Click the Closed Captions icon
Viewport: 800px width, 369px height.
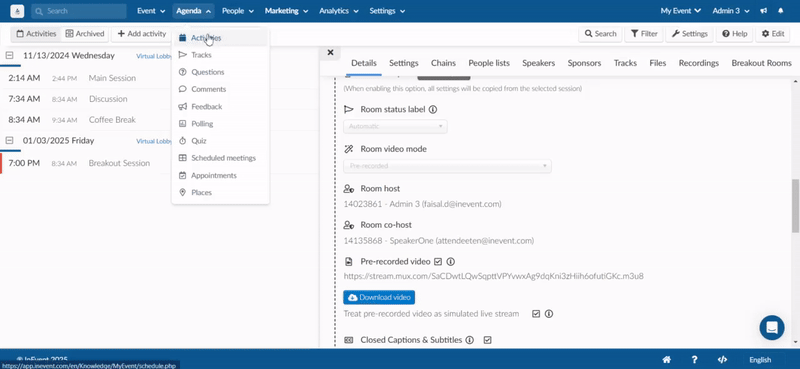pos(349,340)
